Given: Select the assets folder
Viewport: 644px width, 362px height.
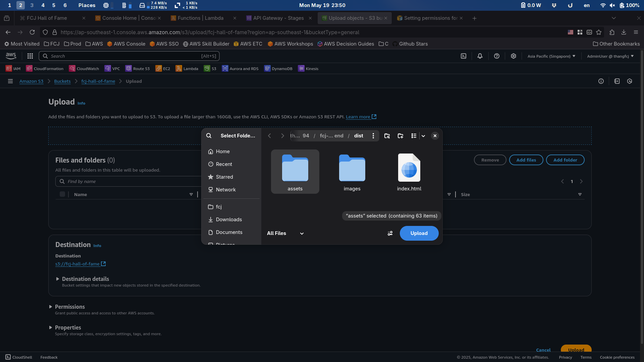Looking at the screenshot, I should pos(295,172).
